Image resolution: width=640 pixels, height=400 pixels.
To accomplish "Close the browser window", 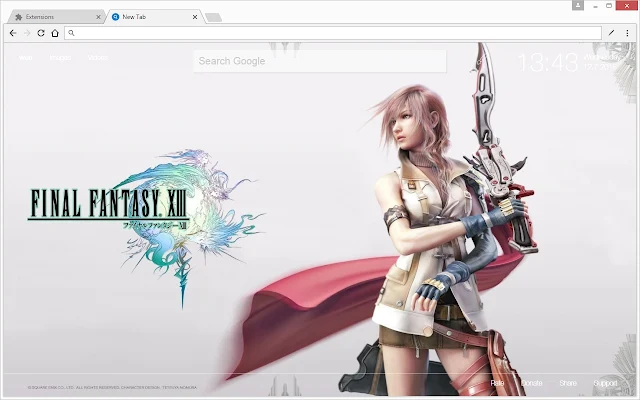I will 627,6.
